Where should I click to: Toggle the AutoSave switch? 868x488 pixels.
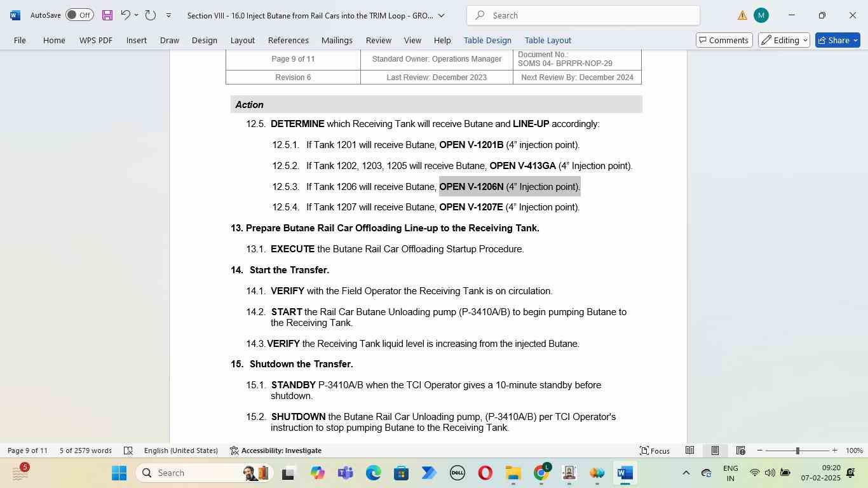(x=79, y=15)
